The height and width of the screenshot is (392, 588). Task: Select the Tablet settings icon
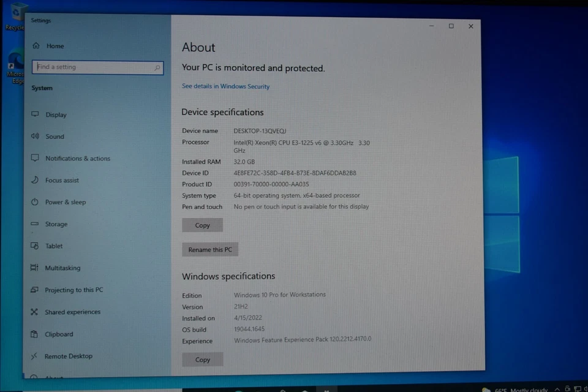(x=34, y=246)
